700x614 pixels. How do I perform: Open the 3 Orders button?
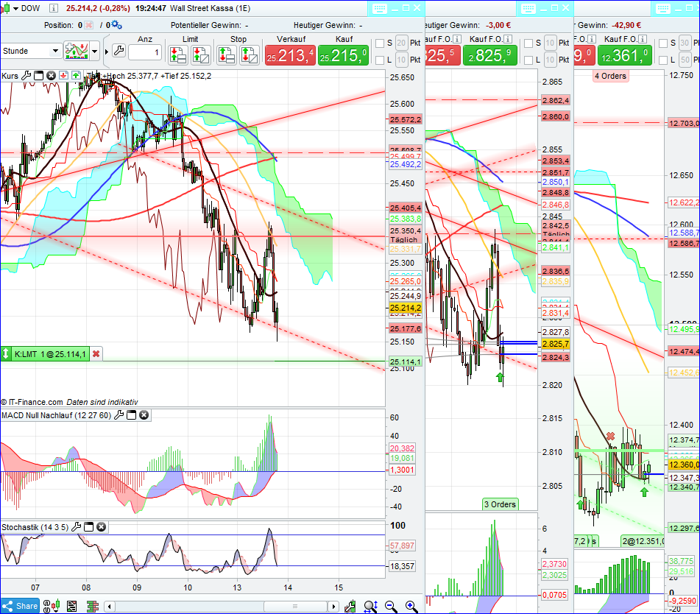point(501,504)
